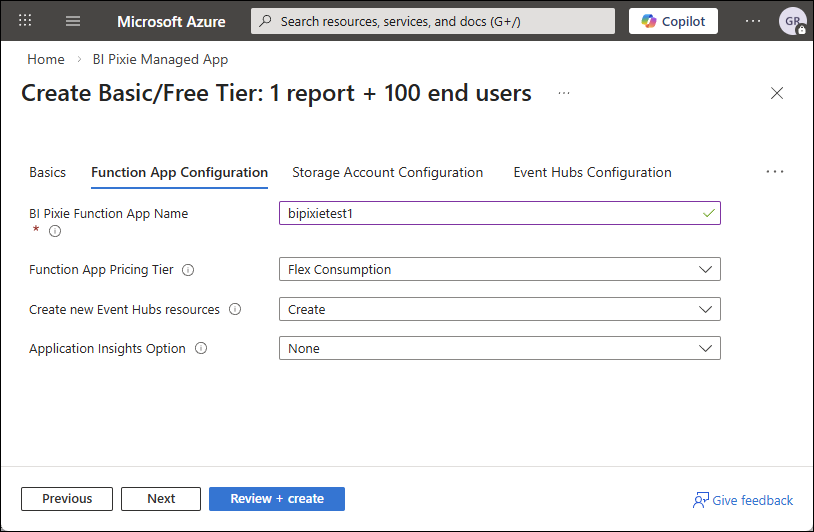Click the Review + create button
The image size is (814, 532).
(276, 499)
